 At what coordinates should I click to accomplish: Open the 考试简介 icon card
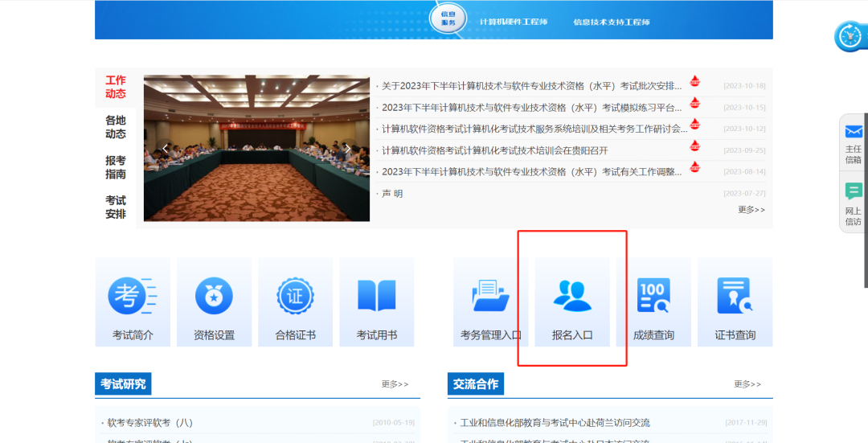point(133,301)
